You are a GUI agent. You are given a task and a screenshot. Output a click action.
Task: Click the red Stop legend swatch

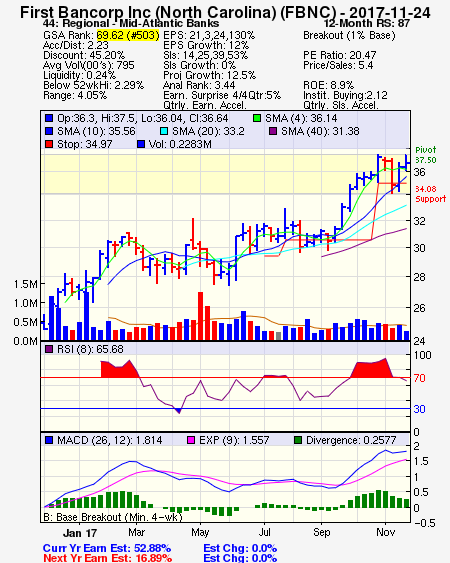[x=49, y=144]
